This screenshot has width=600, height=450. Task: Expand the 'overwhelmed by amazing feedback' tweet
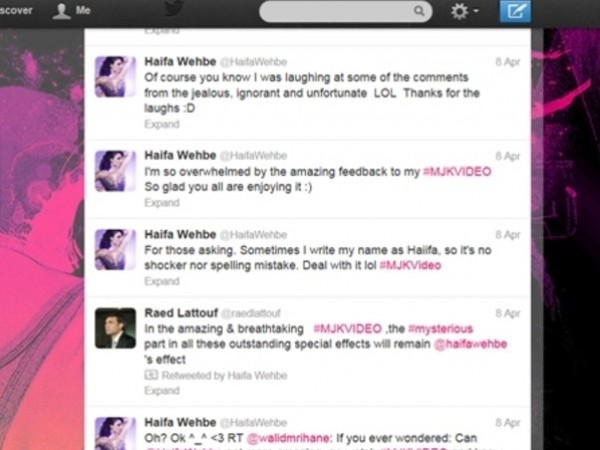[162, 202]
